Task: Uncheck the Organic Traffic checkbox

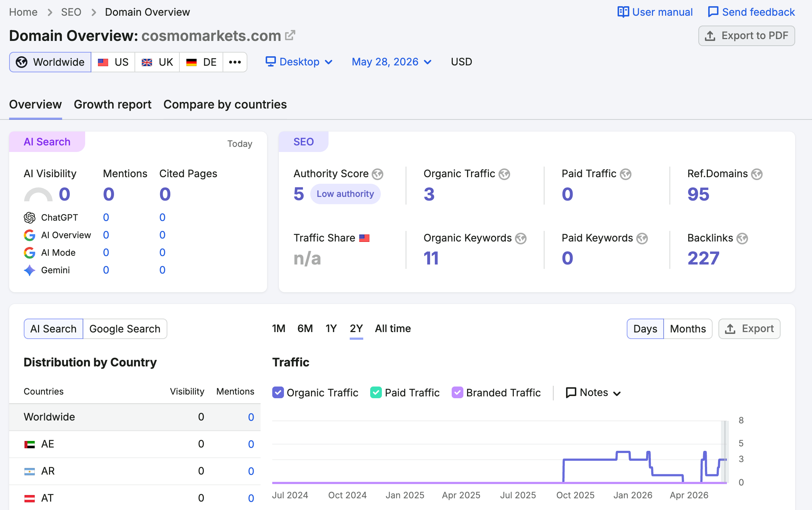Action: [x=278, y=392]
